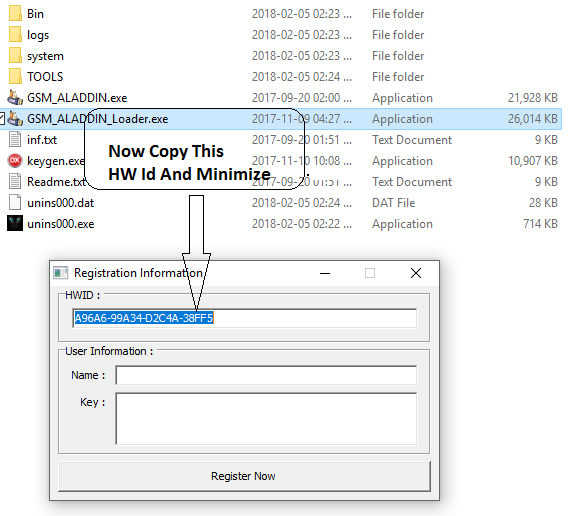This screenshot has height=516, width=577.
Task: Click the red keygen.exe icon
Action: pyautogui.click(x=15, y=160)
